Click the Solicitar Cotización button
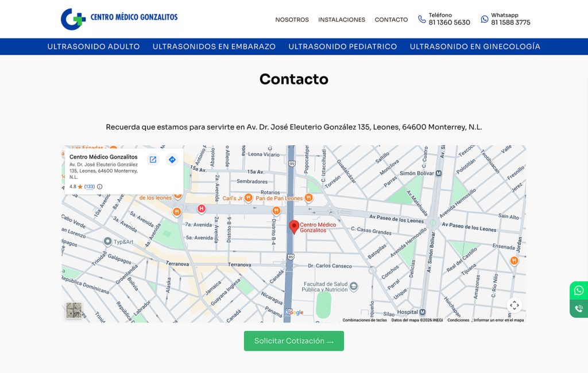This screenshot has height=373, width=588. click(x=293, y=340)
